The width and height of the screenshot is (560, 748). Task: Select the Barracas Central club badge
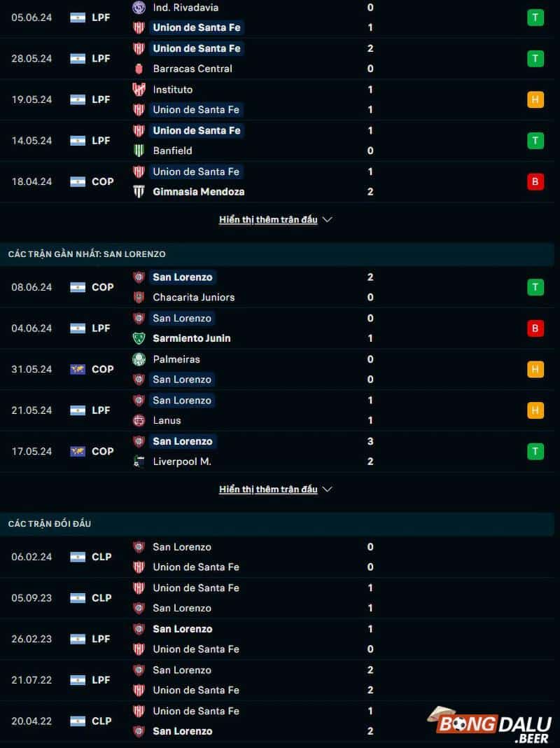click(139, 69)
